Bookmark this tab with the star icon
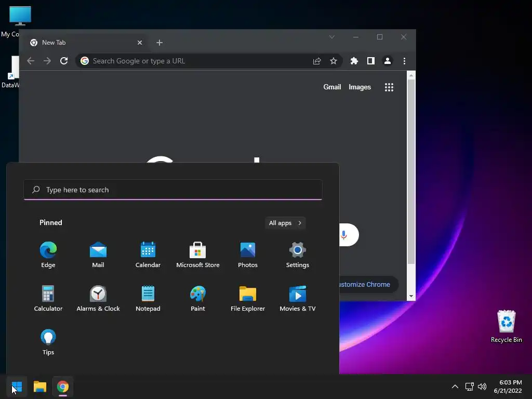This screenshot has height=399, width=532. coord(334,61)
